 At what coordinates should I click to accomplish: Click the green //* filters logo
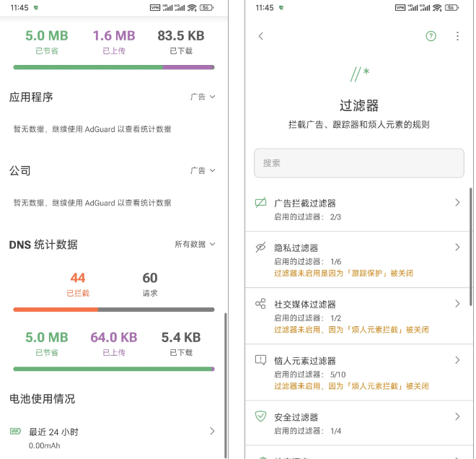(359, 74)
